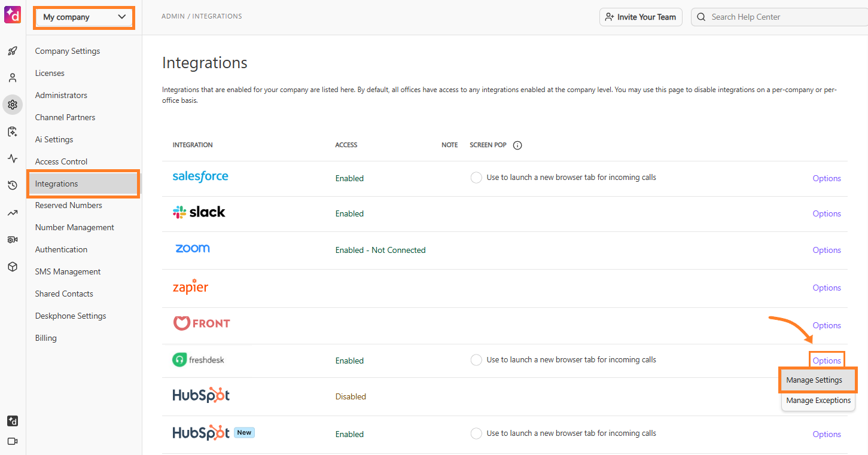The height and width of the screenshot is (455, 868).
Task: Open Options for Front
Action: (827, 325)
